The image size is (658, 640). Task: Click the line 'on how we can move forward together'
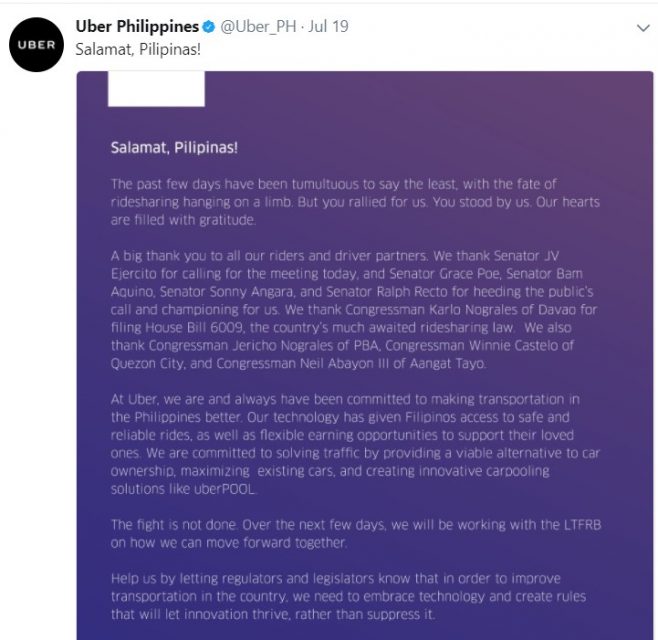point(229,543)
